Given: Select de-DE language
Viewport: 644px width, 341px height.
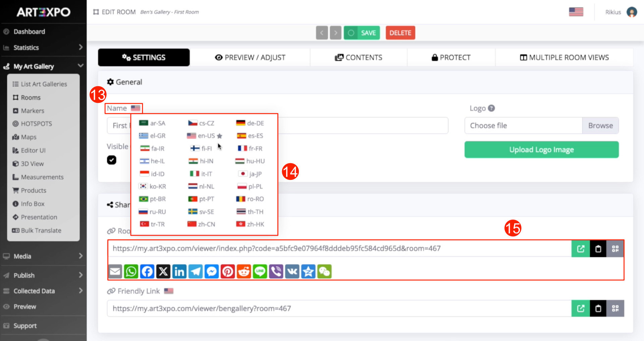Looking at the screenshot, I should 250,123.
